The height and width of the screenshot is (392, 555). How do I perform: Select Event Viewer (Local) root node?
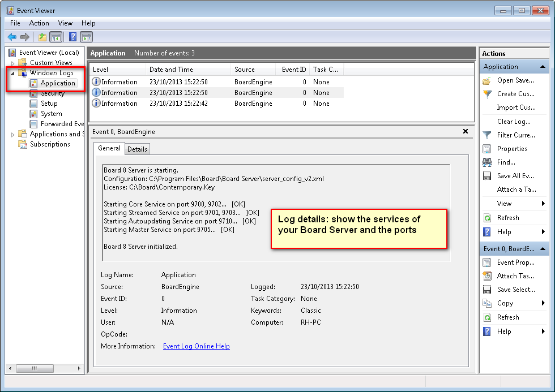pos(49,53)
